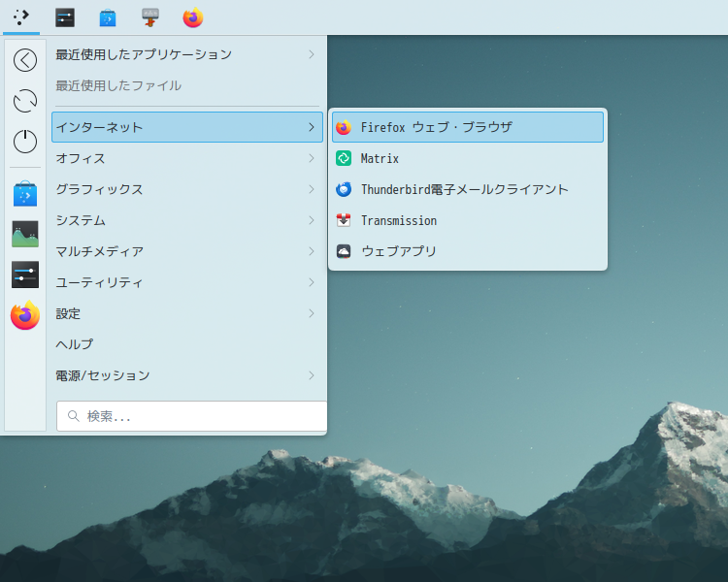The height and width of the screenshot is (582, 728).
Task: Expand the マルチメディア chevron arrow
Action: [311, 251]
